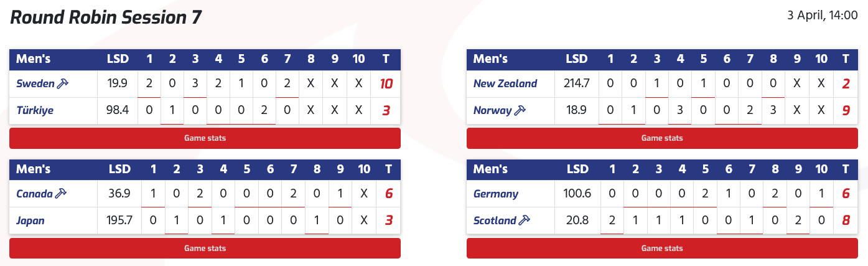Show Game stats for Germany vs Scotland
868x266 pixels.
click(662, 249)
